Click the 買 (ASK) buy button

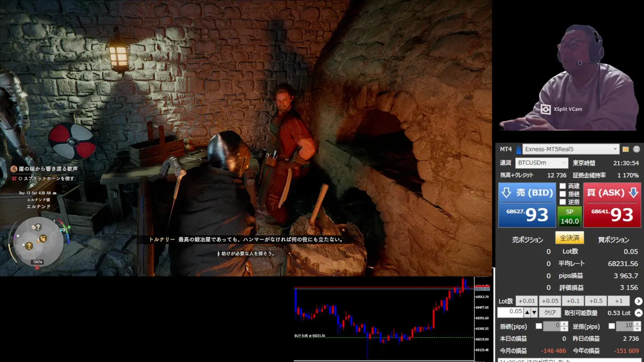point(613,205)
